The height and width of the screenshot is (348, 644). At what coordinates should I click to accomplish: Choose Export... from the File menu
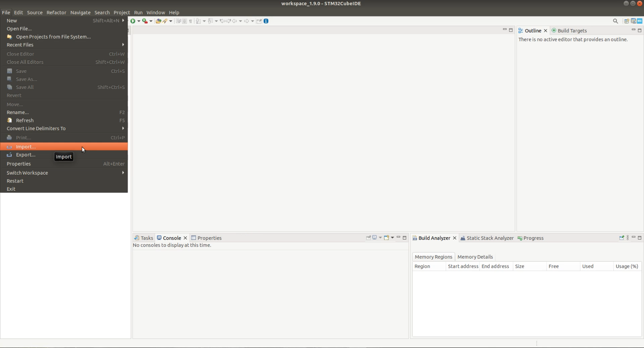click(x=64, y=155)
